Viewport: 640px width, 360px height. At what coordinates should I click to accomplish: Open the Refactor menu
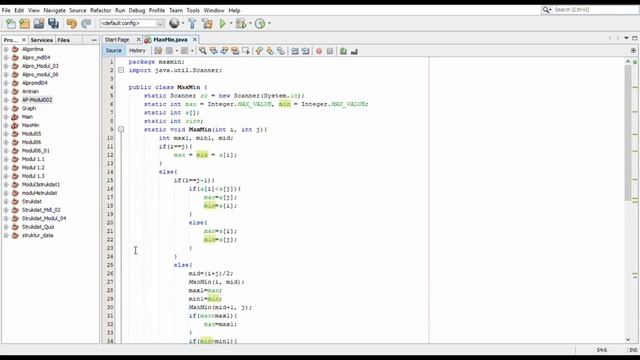pos(100,10)
